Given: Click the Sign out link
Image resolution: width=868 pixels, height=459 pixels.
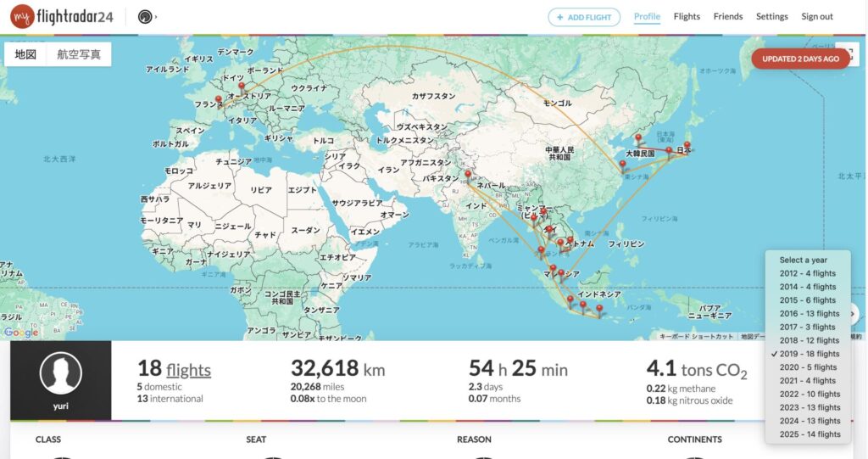Looking at the screenshot, I should tap(817, 17).
